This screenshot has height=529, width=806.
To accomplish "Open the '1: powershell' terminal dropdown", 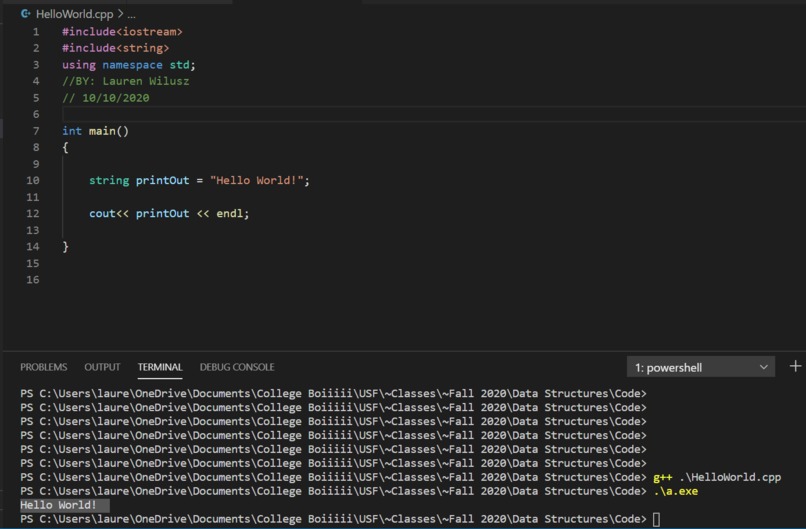I will [x=701, y=367].
